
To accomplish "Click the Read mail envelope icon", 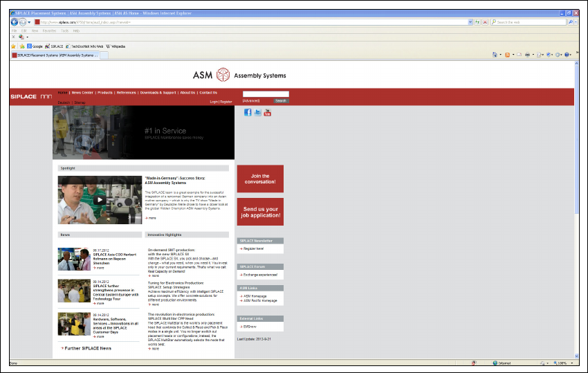I will [520, 55].
